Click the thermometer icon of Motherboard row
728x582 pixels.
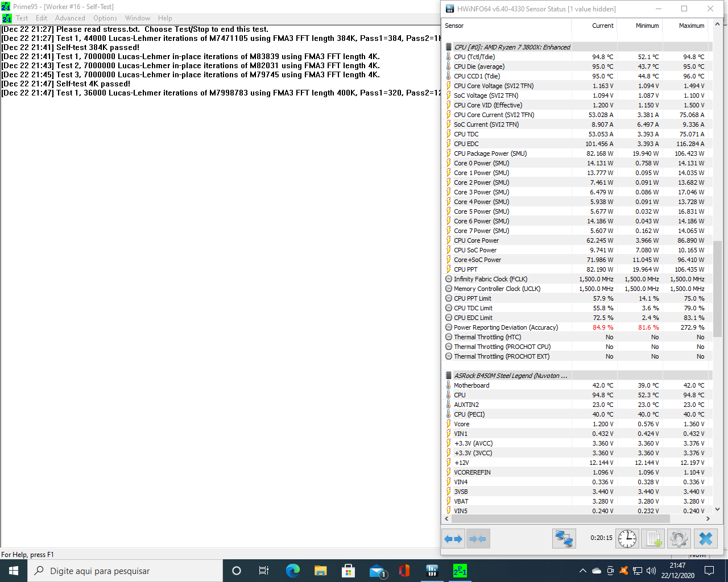(x=448, y=385)
